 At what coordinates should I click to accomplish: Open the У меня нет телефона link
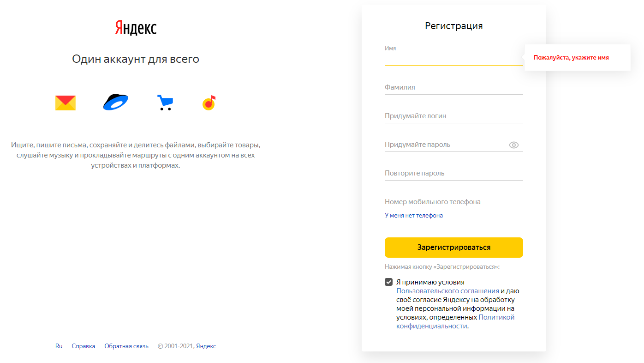414,215
